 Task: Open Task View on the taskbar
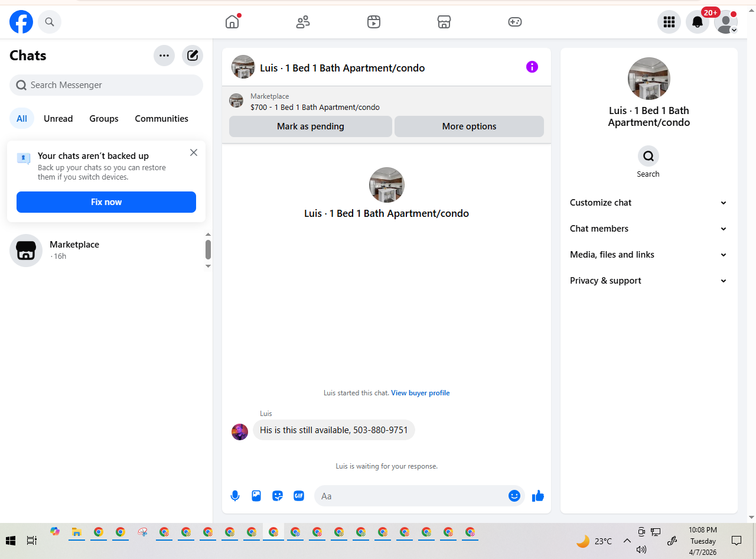pos(32,541)
